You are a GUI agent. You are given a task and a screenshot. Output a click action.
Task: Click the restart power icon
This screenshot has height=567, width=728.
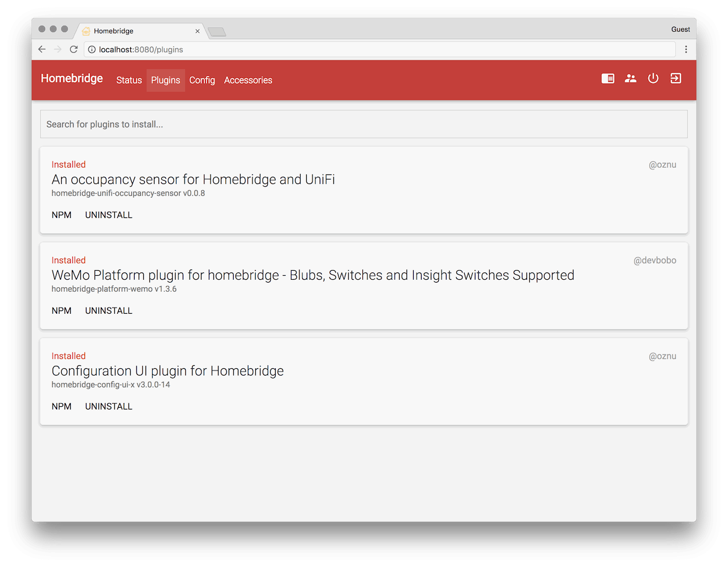click(x=653, y=79)
